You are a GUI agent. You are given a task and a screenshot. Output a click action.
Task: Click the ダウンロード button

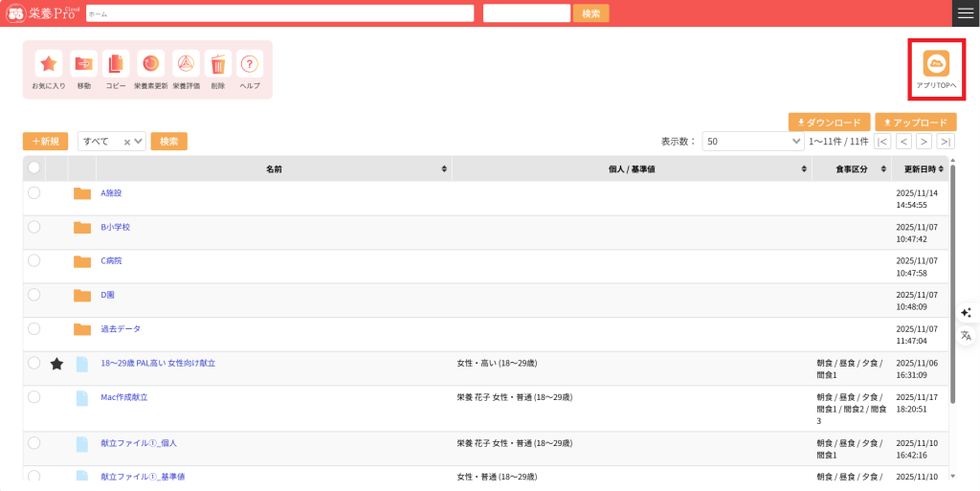829,123
